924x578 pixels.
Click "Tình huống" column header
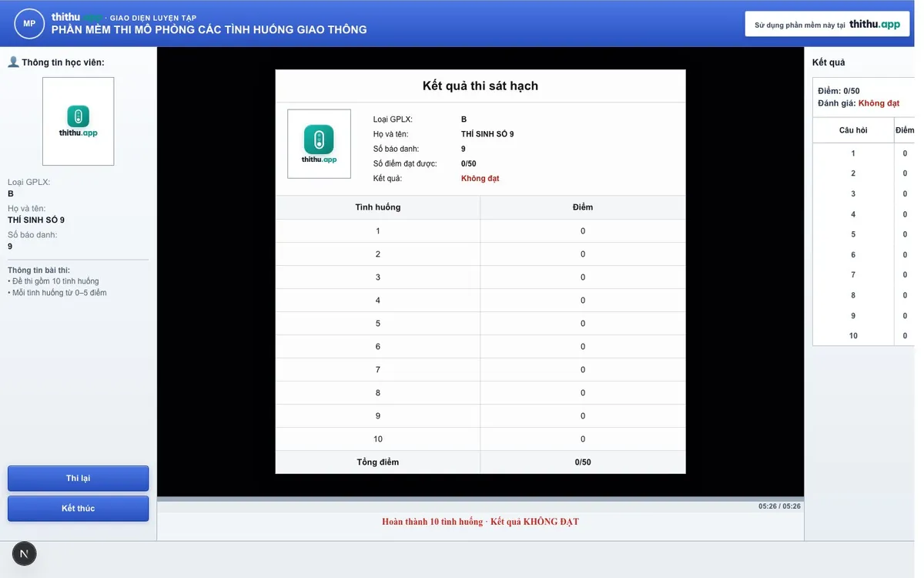pyautogui.click(x=378, y=207)
